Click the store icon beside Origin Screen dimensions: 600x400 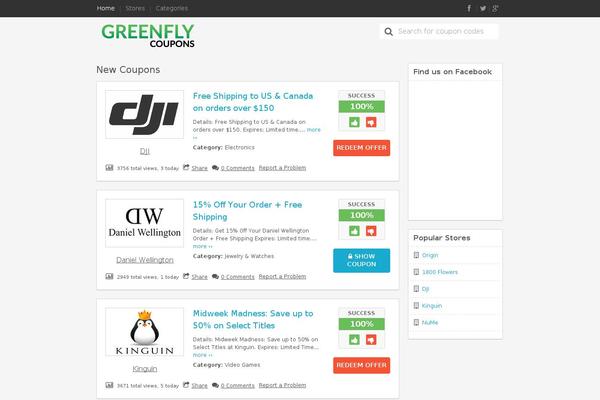pos(416,255)
